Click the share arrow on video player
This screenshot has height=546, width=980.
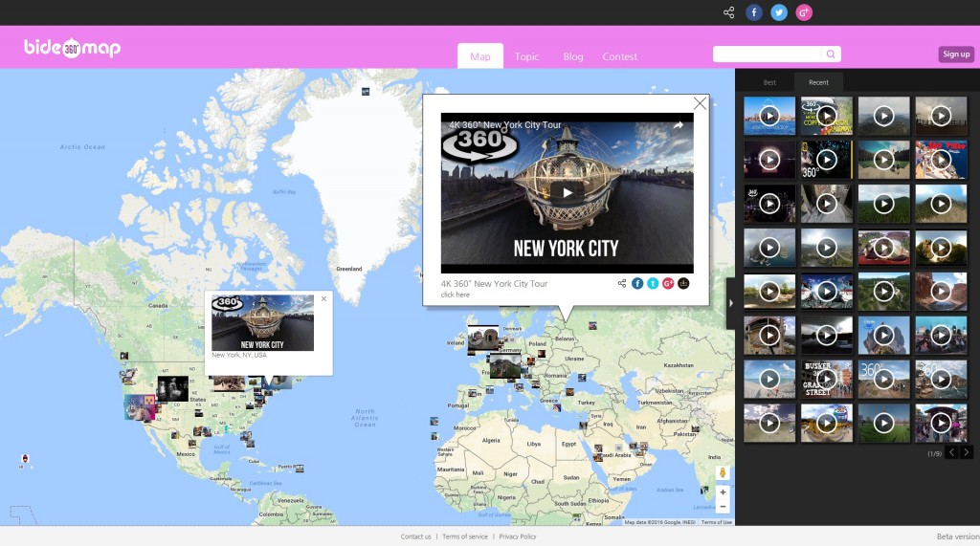coord(679,125)
